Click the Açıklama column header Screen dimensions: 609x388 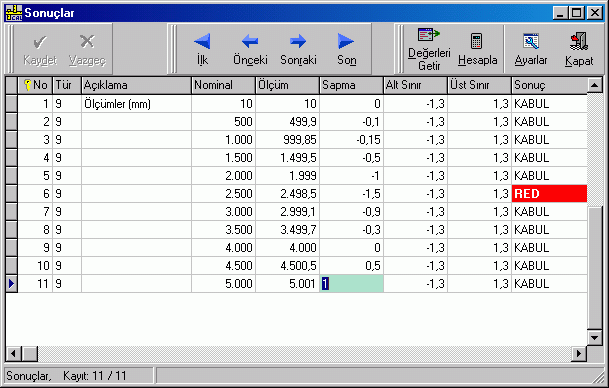pos(136,85)
